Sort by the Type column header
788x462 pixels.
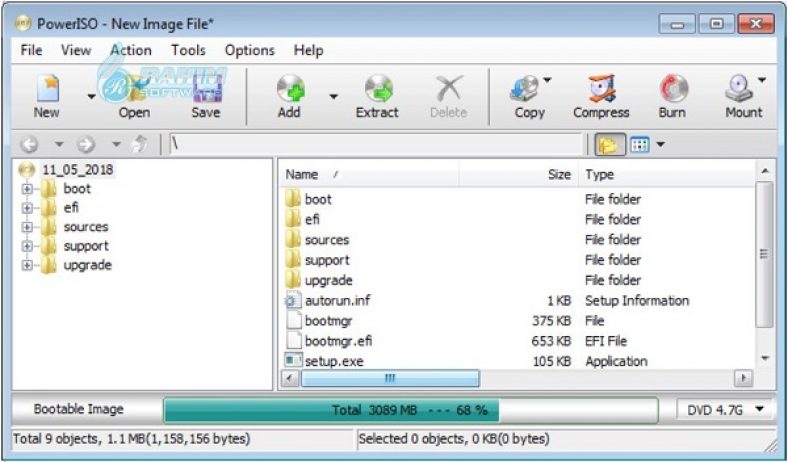coord(667,175)
